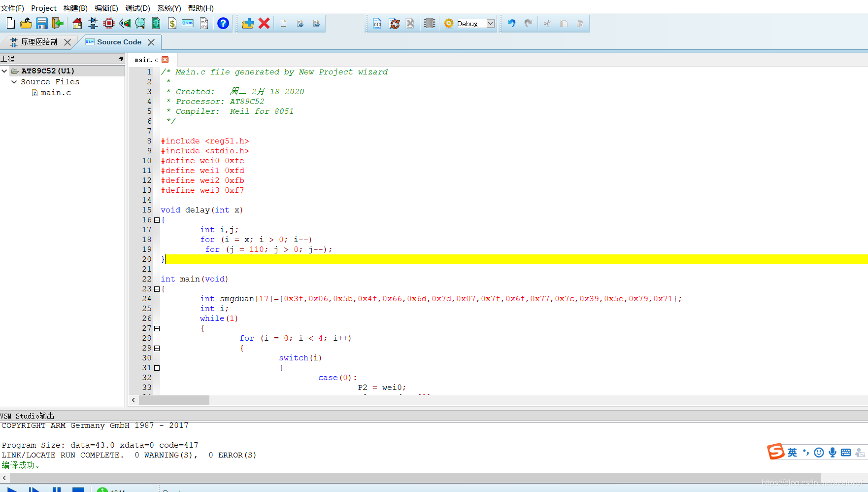The image size is (868, 492).
Task: Fold the switch block at line 31
Action: point(157,368)
